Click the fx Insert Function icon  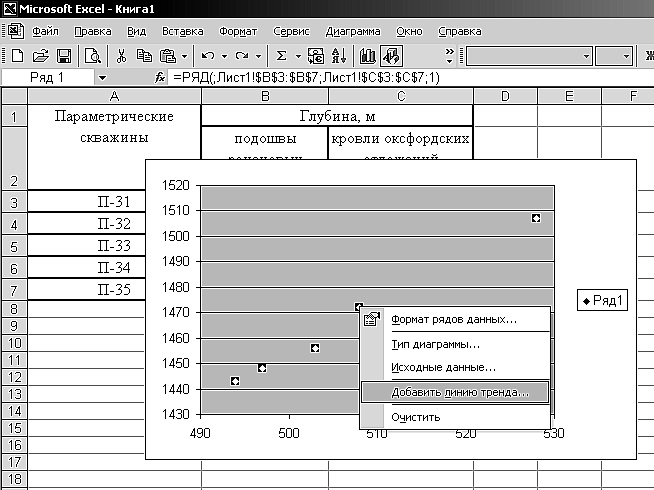coord(160,77)
